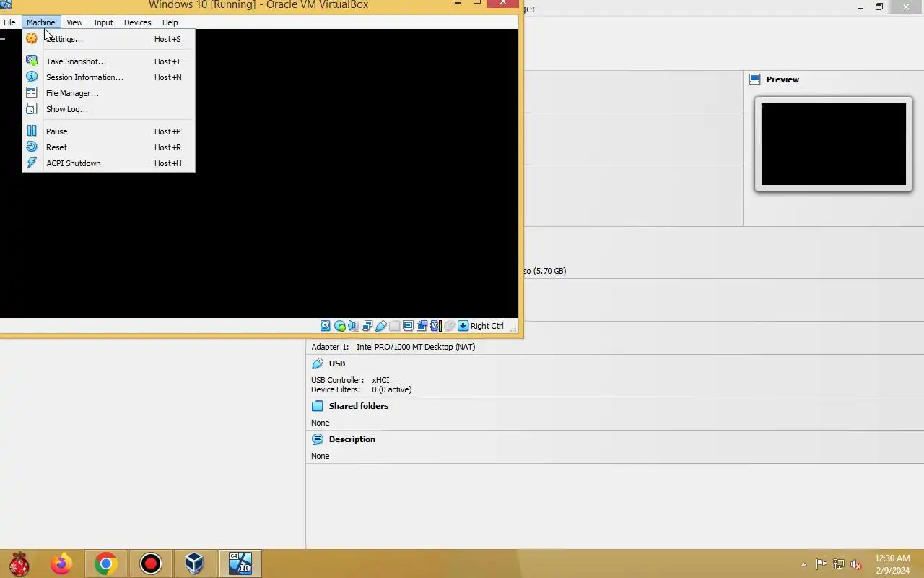924x578 pixels.
Task: Click the network adapters status bar icon
Action: coord(367,326)
